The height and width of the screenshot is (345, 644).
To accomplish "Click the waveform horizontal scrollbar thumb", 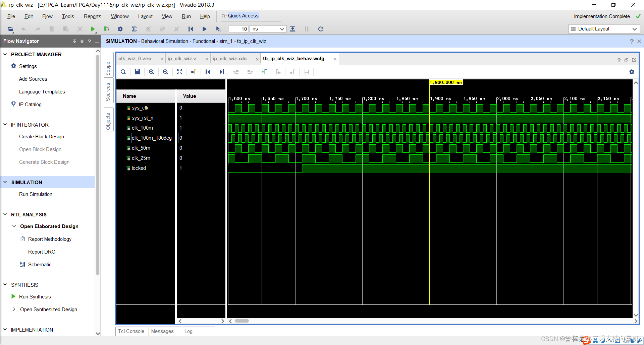I will 242,321.
